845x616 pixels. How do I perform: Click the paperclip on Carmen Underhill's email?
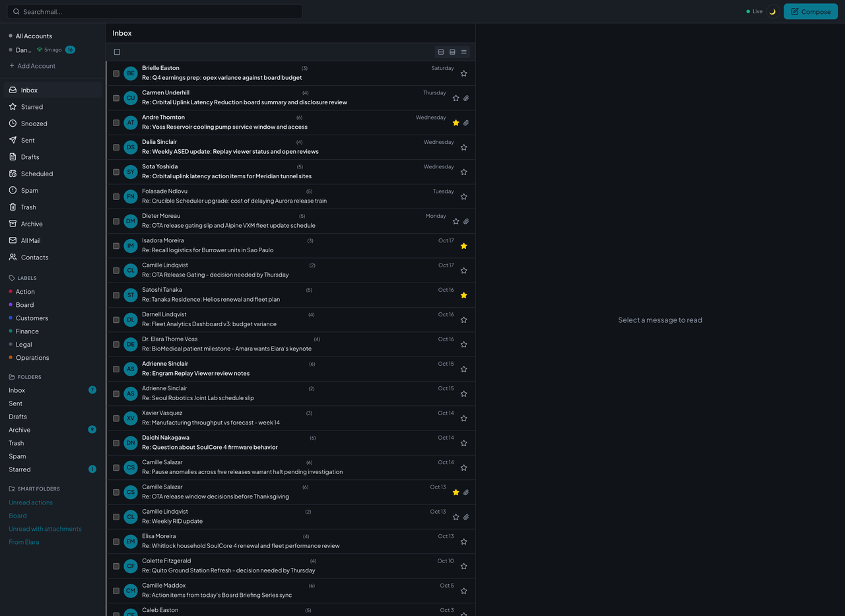click(x=465, y=98)
